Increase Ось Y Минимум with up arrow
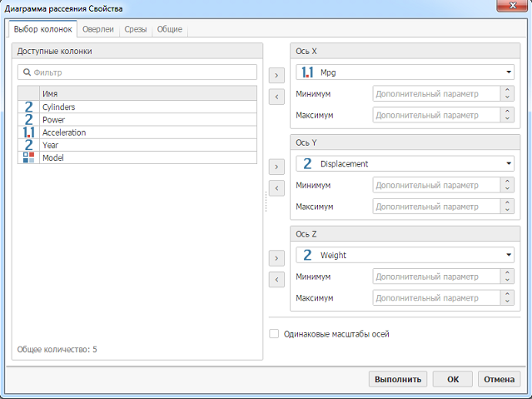The width and height of the screenshot is (532, 399). coord(507,182)
